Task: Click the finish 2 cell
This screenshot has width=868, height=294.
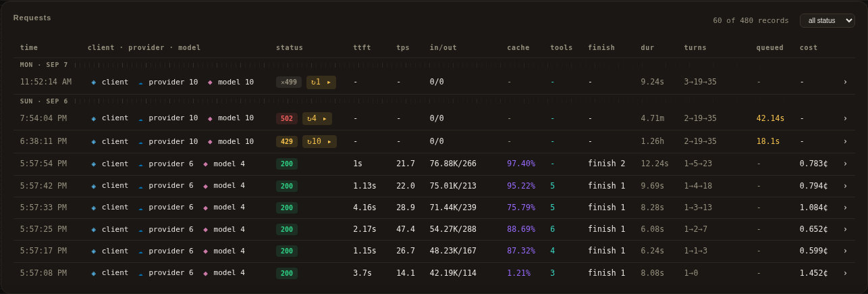Action: tap(607, 164)
